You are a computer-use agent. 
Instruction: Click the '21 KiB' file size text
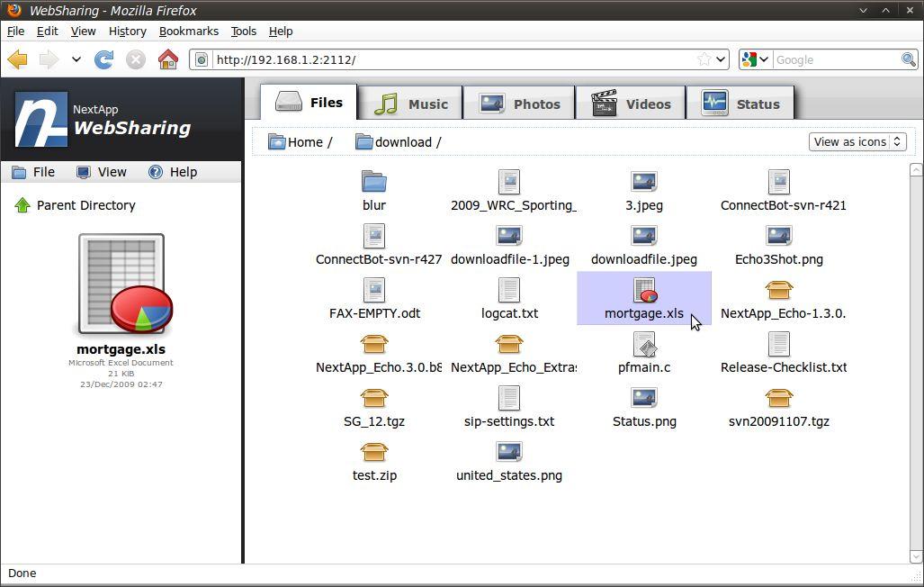[121, 374]
